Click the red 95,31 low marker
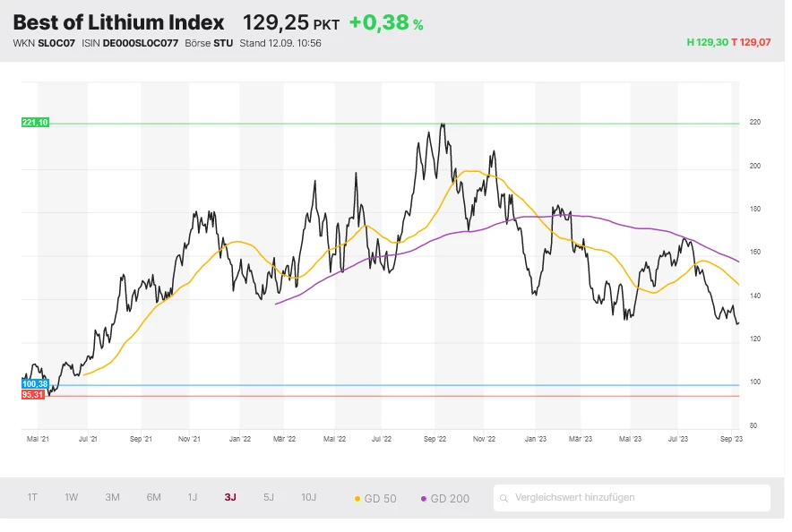 click(x=33, y=395)
